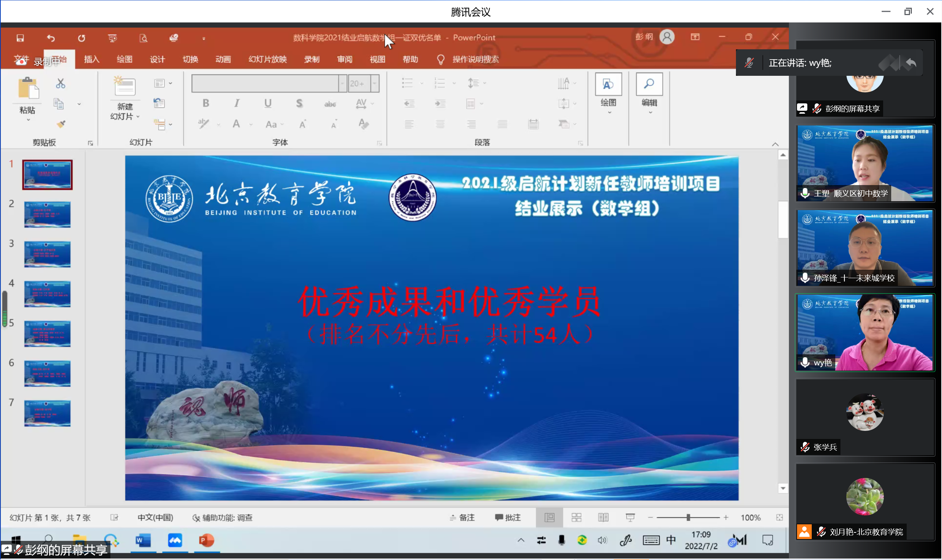Viewport: 942px width, 560px height.
Task: Click 辅助功能: 调查 accessibility checker
Action: 223,518
